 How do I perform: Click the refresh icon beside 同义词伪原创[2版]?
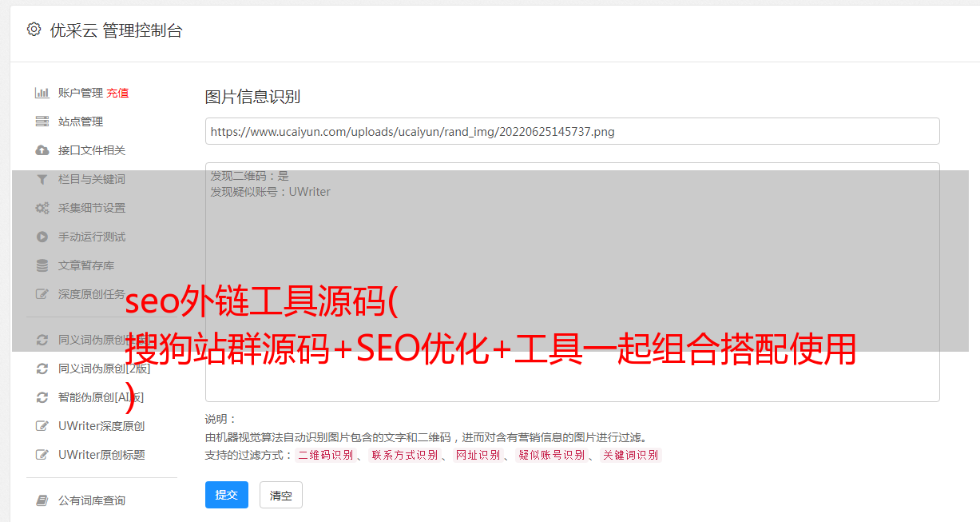click(42, 369)
